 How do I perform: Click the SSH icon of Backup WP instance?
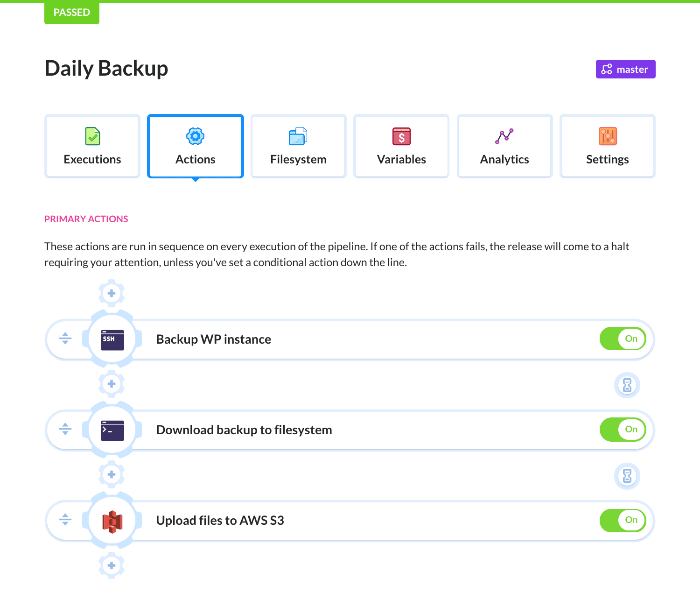[x=112, y=339]
